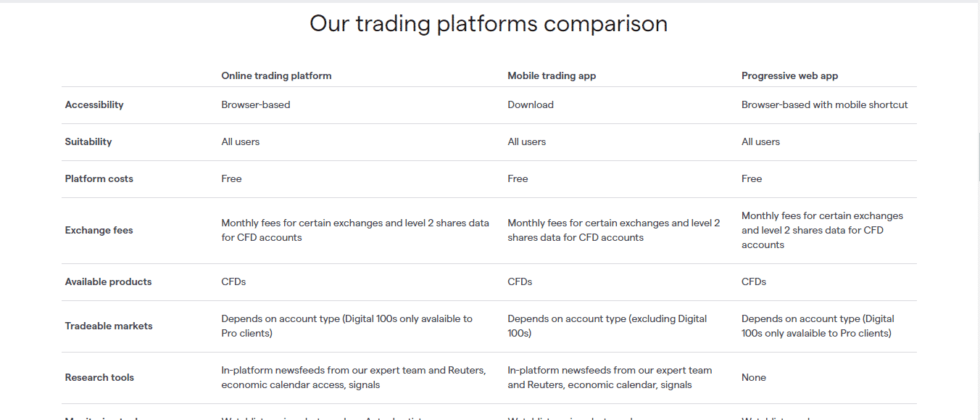The image size is (980, 420).
Task: Click the vertical scrollbar on the right edge
Action: 976,91
